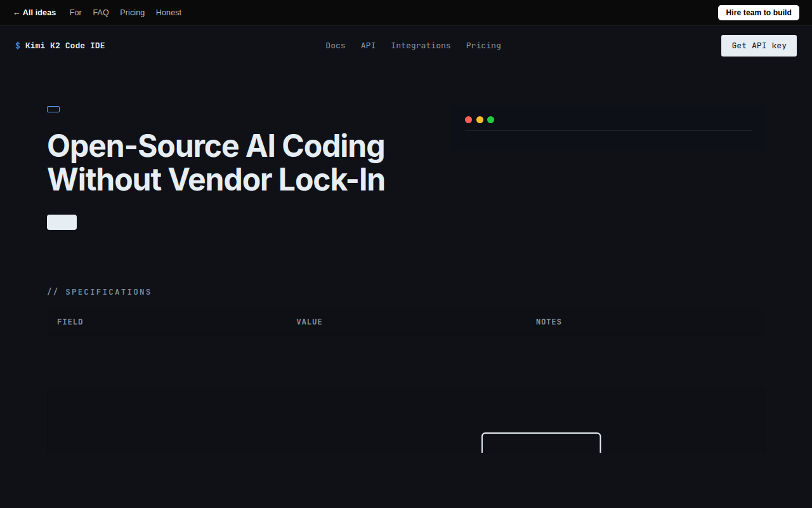Click the Open-Source AI Coding headline
The height and width of the screenshot is (508, 812).
(x=216, y=163)
